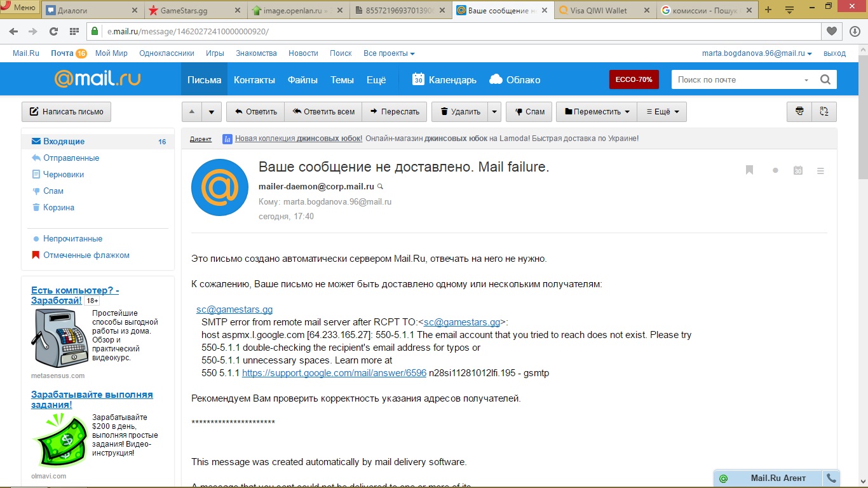Click the tab menu icon next to new tab
868x488 pixels.
789,10
